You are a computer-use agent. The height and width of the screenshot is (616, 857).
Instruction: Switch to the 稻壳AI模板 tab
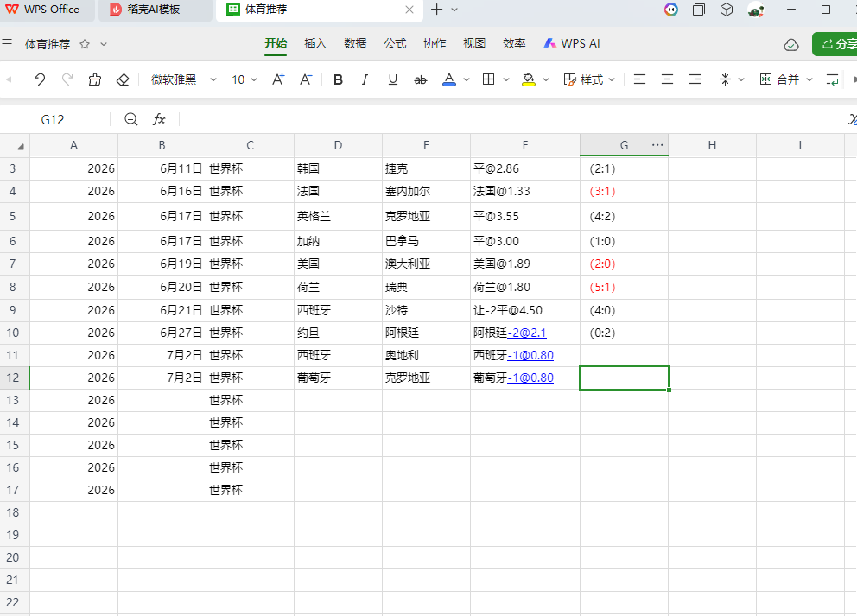pyautogui.click(x=156, y=10)
